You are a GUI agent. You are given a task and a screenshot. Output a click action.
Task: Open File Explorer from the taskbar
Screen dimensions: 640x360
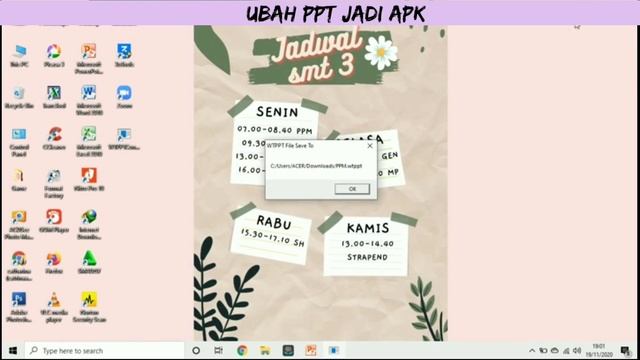pyautogui.click(x=265, y=351)
